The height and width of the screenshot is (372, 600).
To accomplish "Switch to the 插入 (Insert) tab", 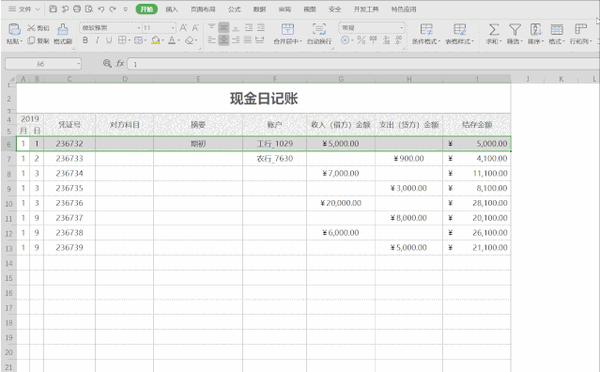I will [171, 9].
